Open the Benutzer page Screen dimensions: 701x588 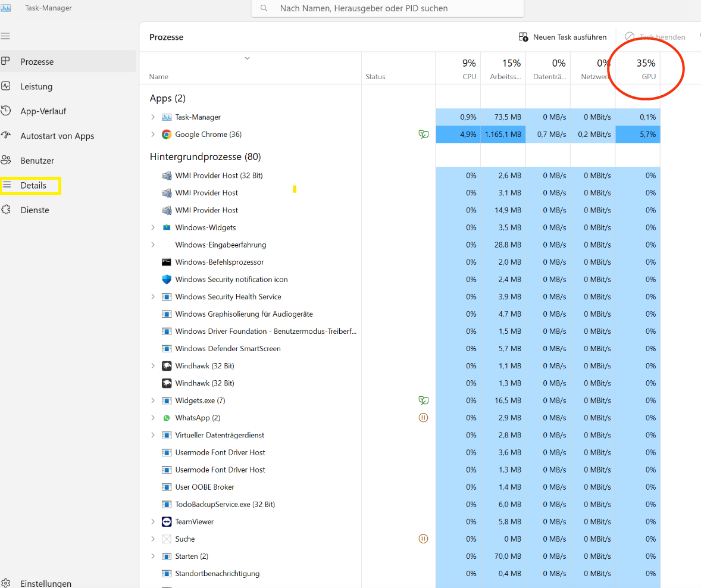coord(68,160)
